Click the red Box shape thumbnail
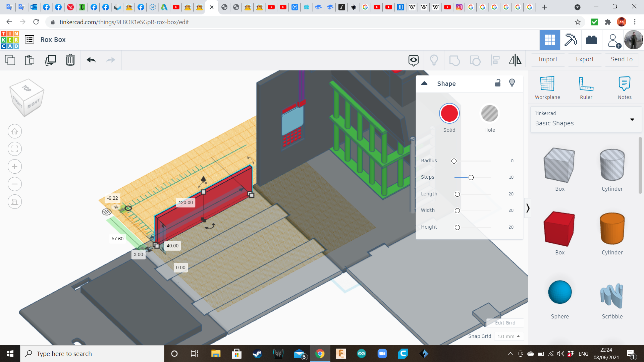This screenshot has height=362, width=644. point(559,229)
